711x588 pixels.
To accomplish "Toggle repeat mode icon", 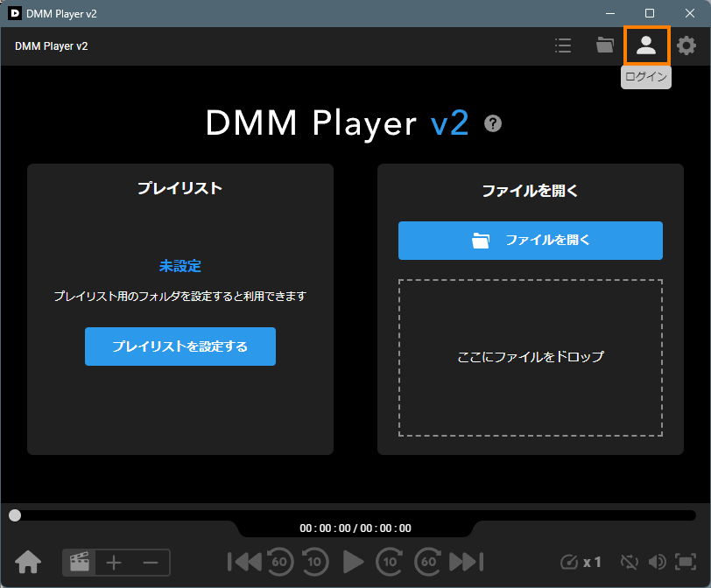I will (629, 562).
